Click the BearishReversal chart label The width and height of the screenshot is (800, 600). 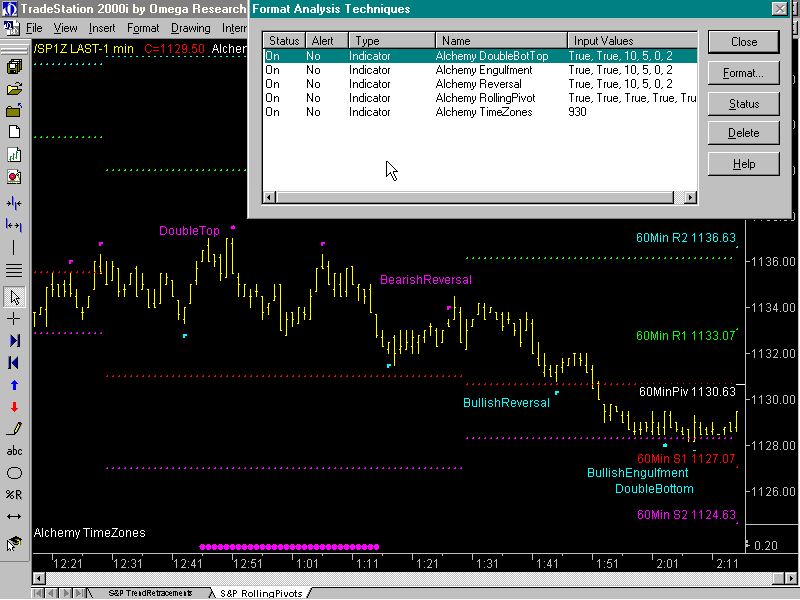tap(426, 280)
